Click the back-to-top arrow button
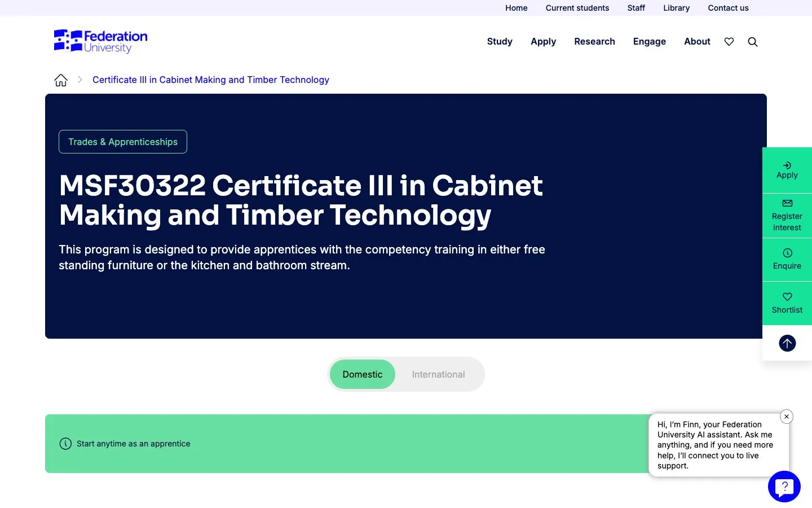This screenshot has width=812, height=508. click(787, 343)
